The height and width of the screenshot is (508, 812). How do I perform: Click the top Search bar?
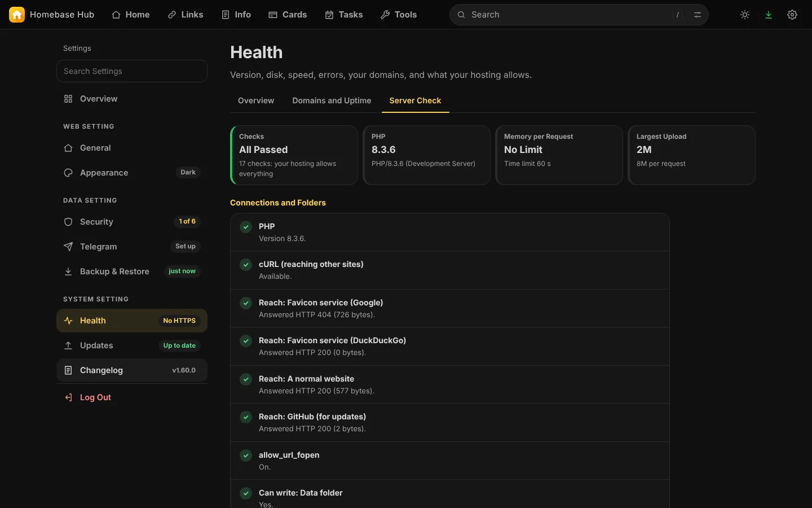pos(579,15)
